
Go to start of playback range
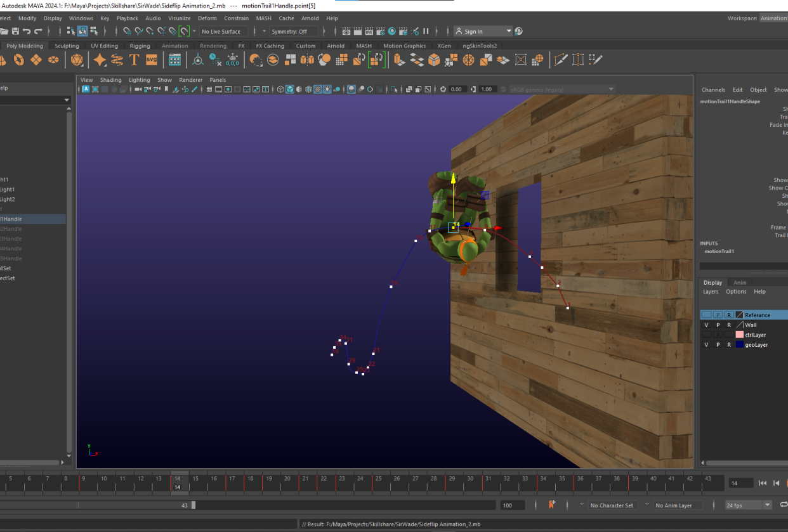tap(763, 483)
